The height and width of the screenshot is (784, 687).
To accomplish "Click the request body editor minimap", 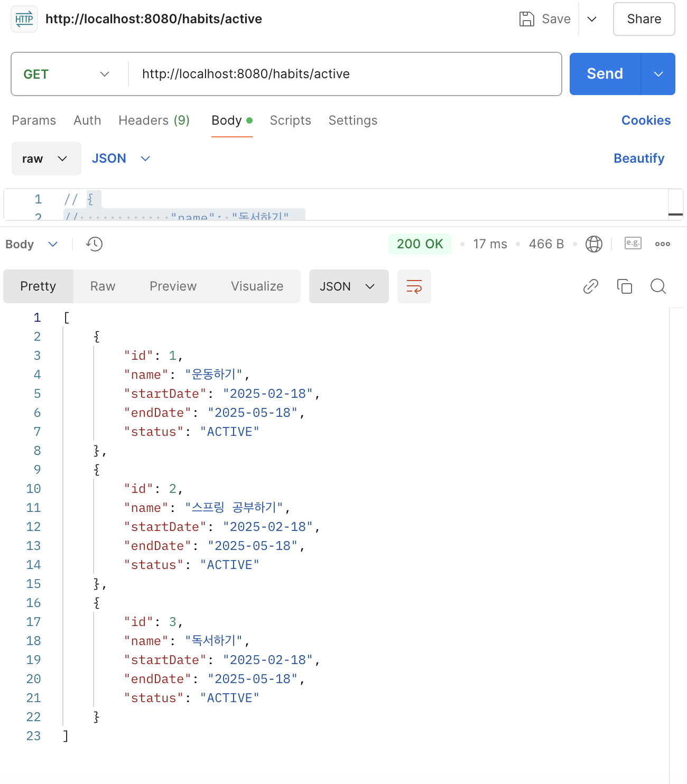I will pos(675,204).
